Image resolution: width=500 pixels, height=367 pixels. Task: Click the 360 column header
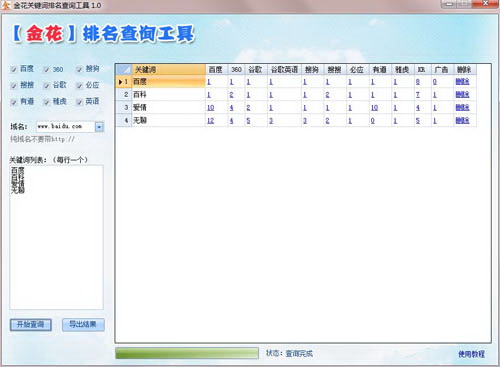(236, 70)
